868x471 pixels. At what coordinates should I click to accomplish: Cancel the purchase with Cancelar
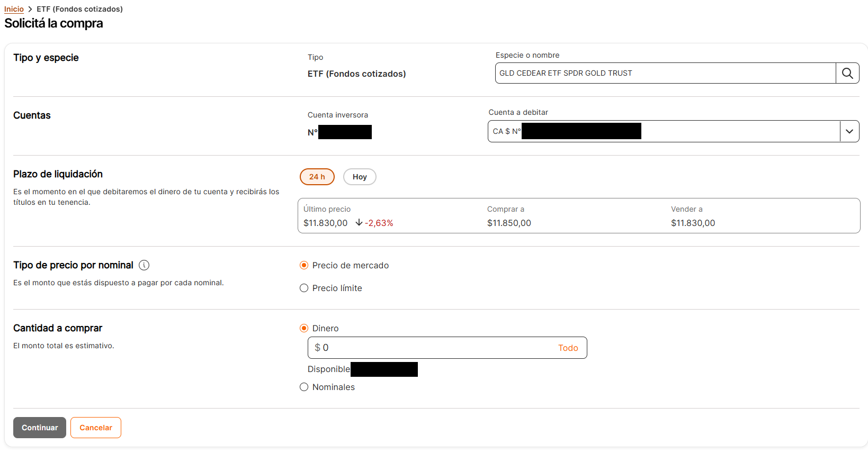pos(96,428)
